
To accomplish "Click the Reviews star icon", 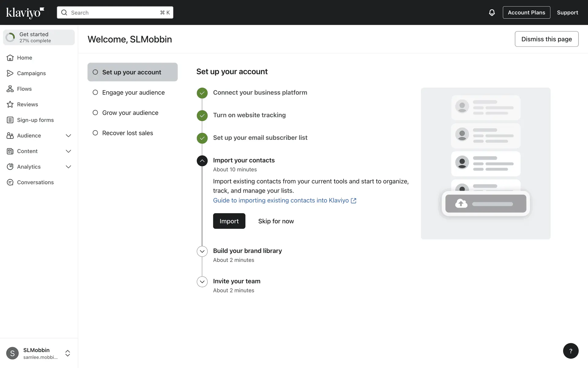I will click(10, 105).
